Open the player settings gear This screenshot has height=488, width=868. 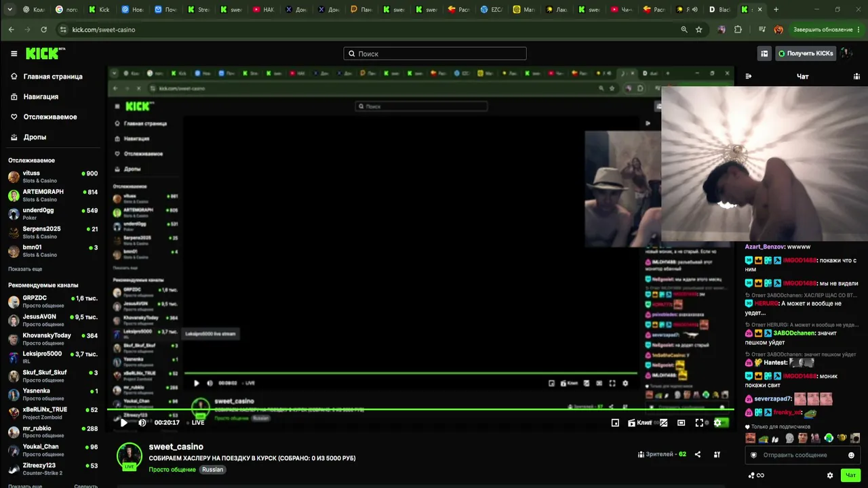click(717, 422)
